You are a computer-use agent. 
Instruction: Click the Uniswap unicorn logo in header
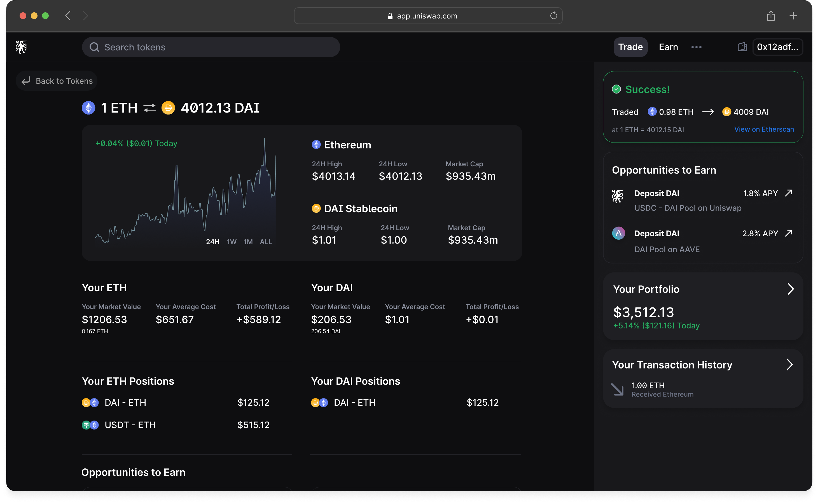(x=21, y=47)
